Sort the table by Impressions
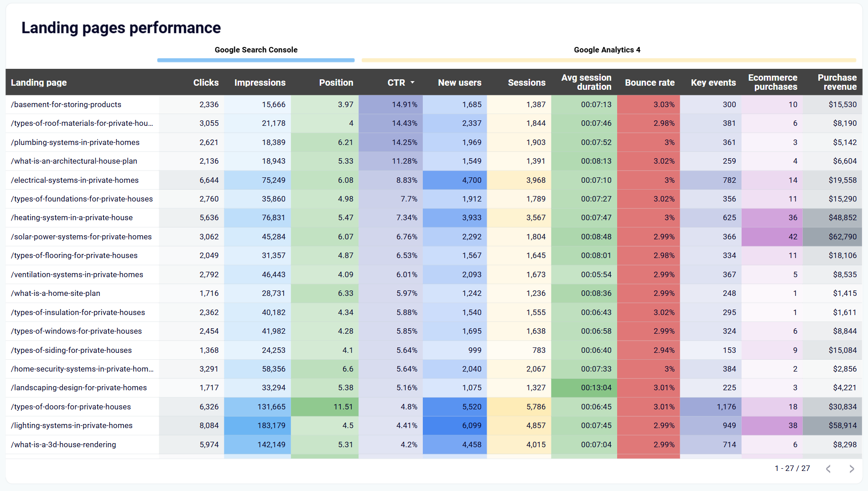868x491 pixels. pos(260,83)
